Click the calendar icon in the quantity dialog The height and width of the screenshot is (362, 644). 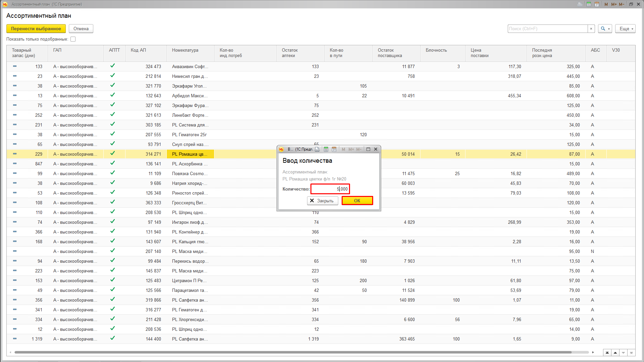(x=334, y=149)
